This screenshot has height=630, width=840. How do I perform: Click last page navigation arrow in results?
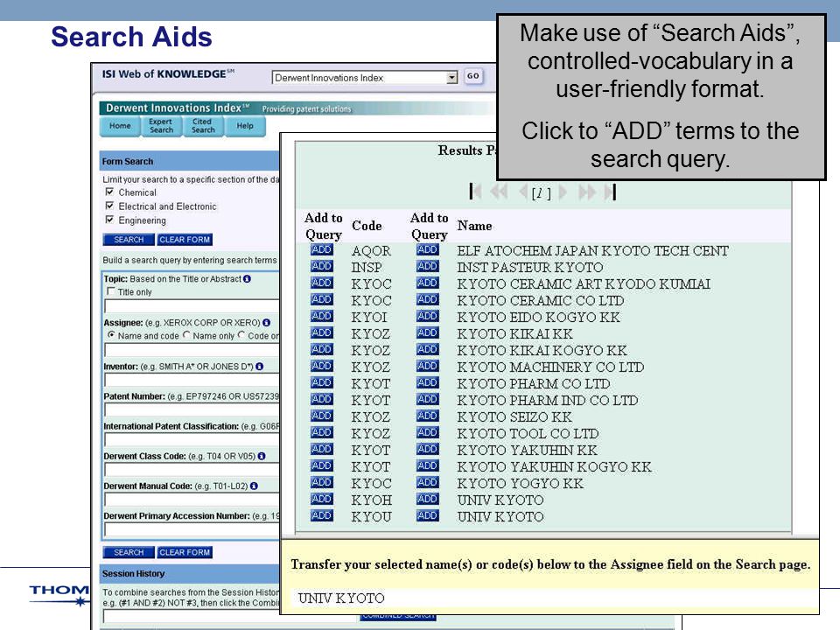611,192
